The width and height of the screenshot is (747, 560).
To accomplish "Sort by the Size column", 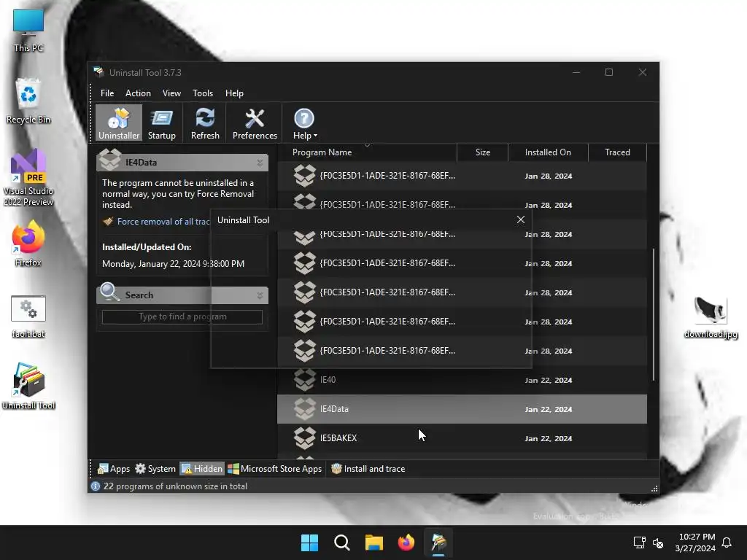I will pyautogui.click(x=483, y=152).
